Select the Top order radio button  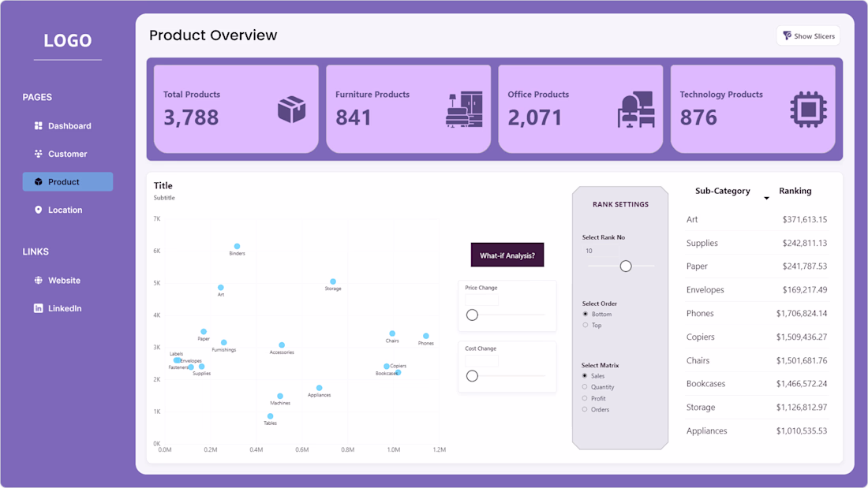click(x=586, y=325)
